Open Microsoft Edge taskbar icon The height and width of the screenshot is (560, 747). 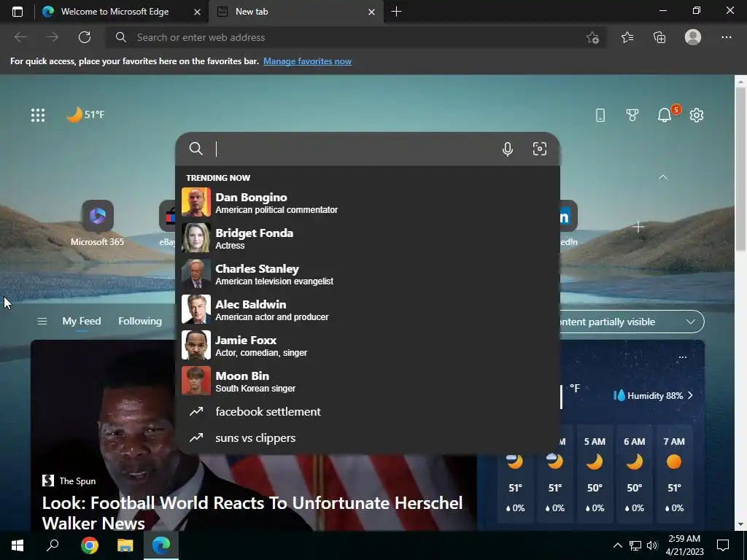coord(161,545)
